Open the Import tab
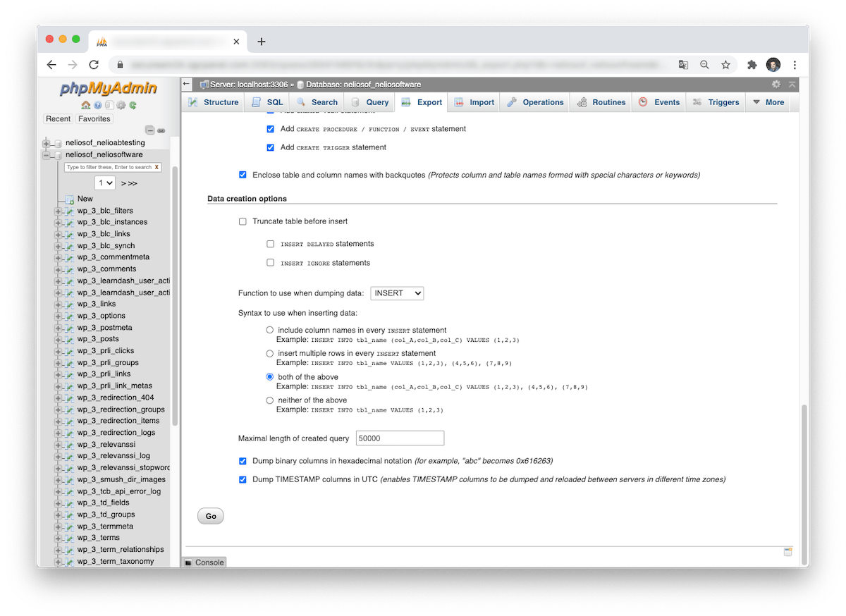This screenshot has height=616, width=846. (x=474, y=102)
